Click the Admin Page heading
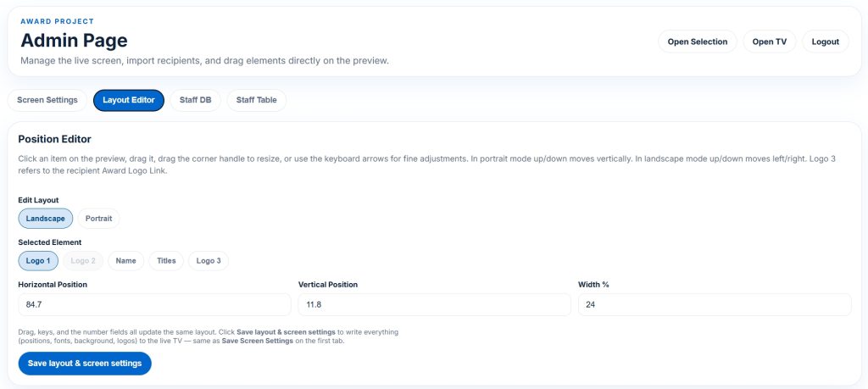868x389 pixels. click(x=74, y=40)
